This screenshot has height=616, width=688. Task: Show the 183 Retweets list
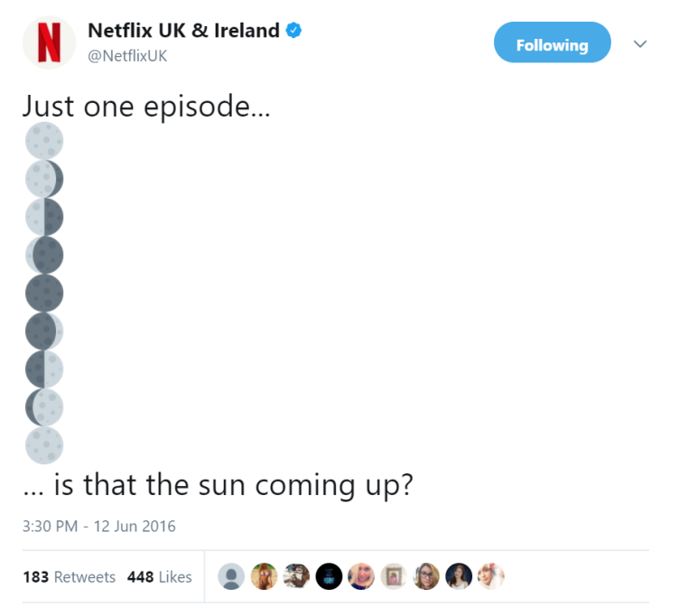tap(70, 576)
